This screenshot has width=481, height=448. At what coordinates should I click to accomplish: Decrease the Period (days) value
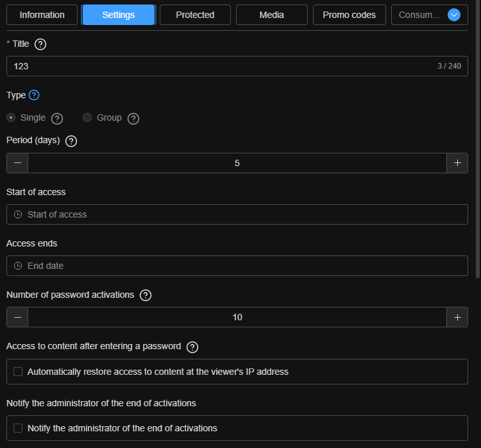[17, 163]
